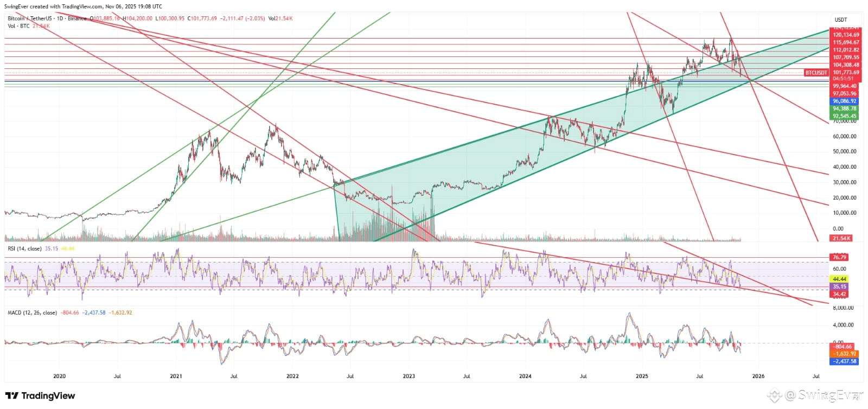Click the 120,134.69 price label
Image resolution: width=868 pixels, height=409 pixels.
point(846,35)
